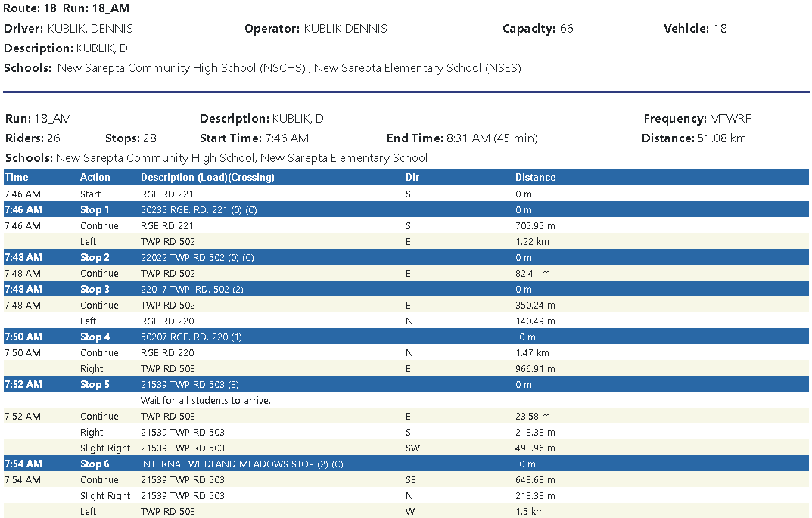Viewport: 812px width, 518px height.
Task: Click the Capacity 66 field
Action: 537,29
